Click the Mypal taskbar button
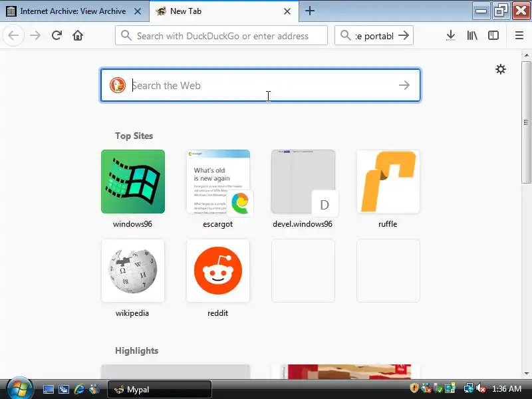Viewport: 532px width, 399px height. tap(160, 389)
